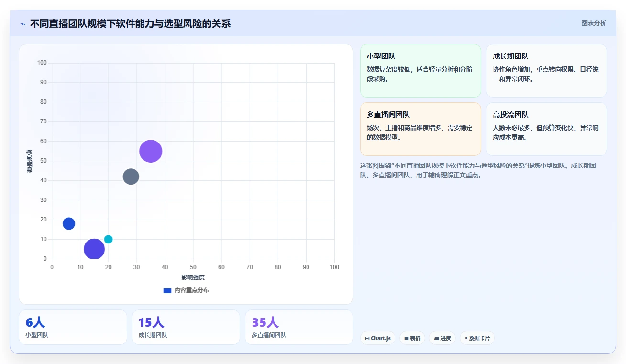The image size is (626, 364).
Task: Click the 进度 tag chip
Action: click(442, 338)
